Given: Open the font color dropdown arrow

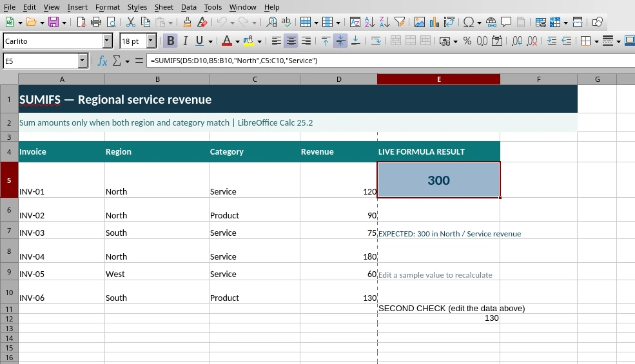Looking at the screenshot, I should [x=237, y=41].
